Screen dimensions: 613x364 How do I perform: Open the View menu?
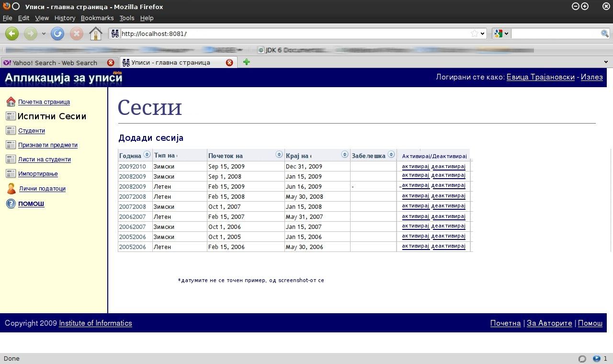click(42, 18)
